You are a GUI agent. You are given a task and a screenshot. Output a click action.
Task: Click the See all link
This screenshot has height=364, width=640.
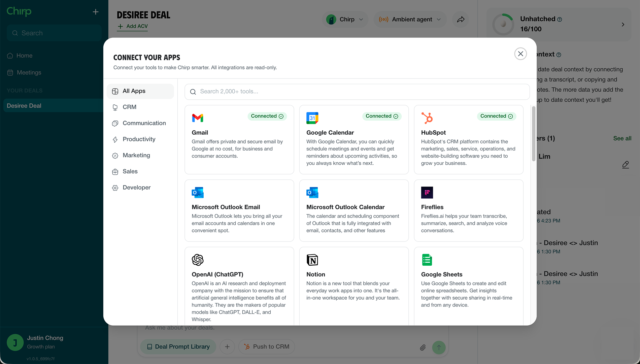[x=622, y=138]
